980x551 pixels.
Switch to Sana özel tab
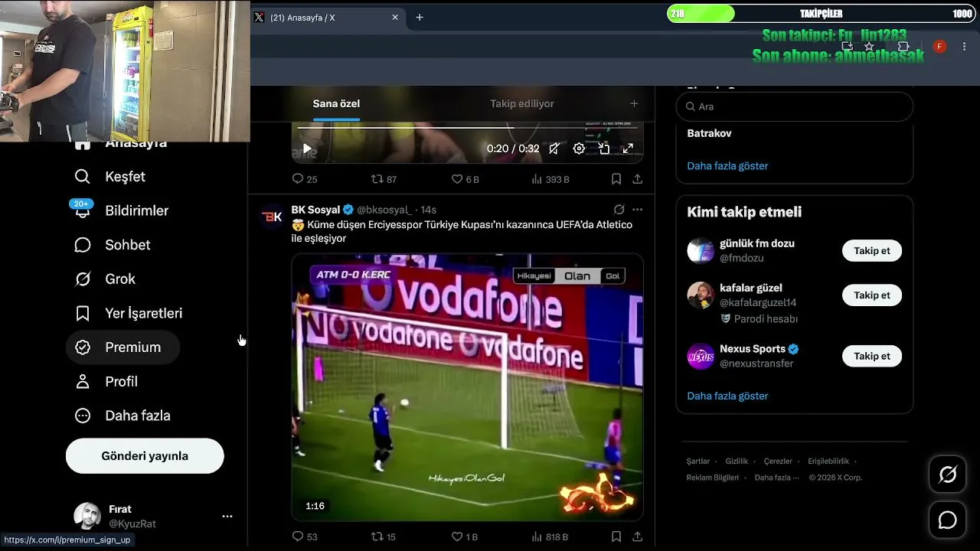(336, 104)
